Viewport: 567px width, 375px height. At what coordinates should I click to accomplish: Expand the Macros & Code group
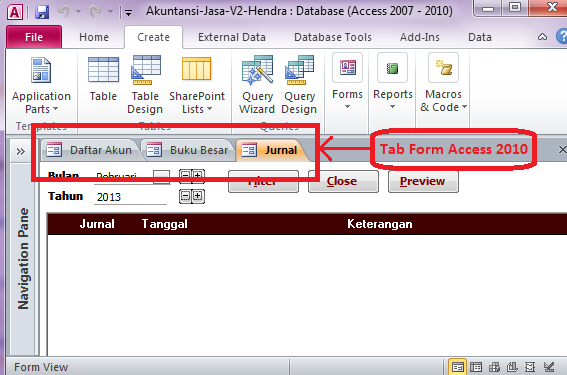443,82
